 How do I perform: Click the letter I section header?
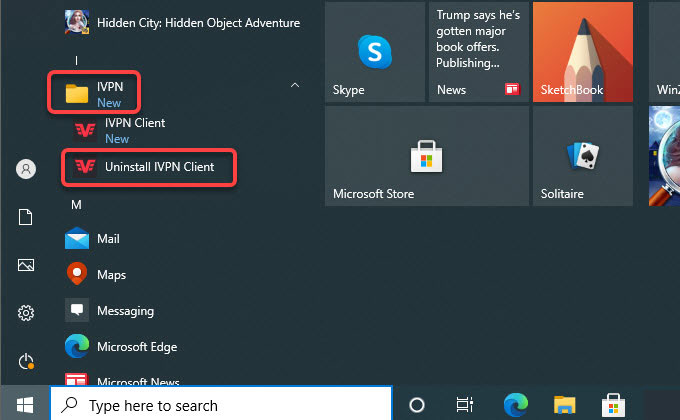(76, 60)
